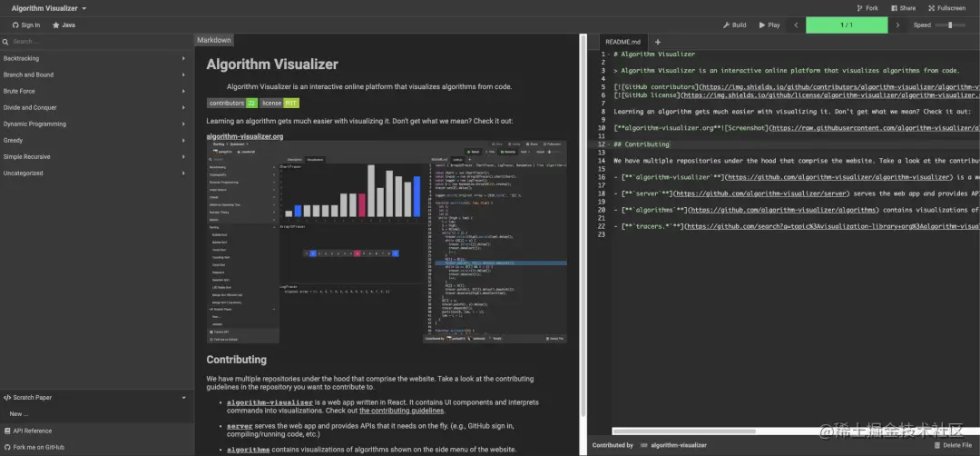Click code line 12 Contributing heading
Viewport: 980px width, 456px height.
click(x=642, y=144)
